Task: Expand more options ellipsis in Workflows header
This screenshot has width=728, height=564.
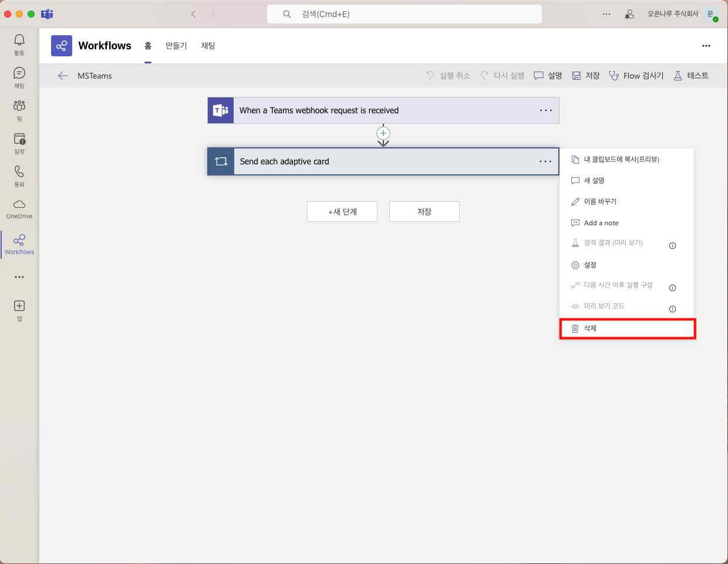Action: pyautogui.click(x=706, y=46)
